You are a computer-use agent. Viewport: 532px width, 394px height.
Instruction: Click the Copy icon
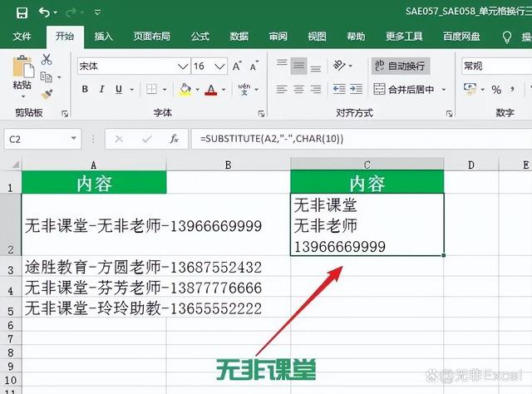tap(47, 77)
